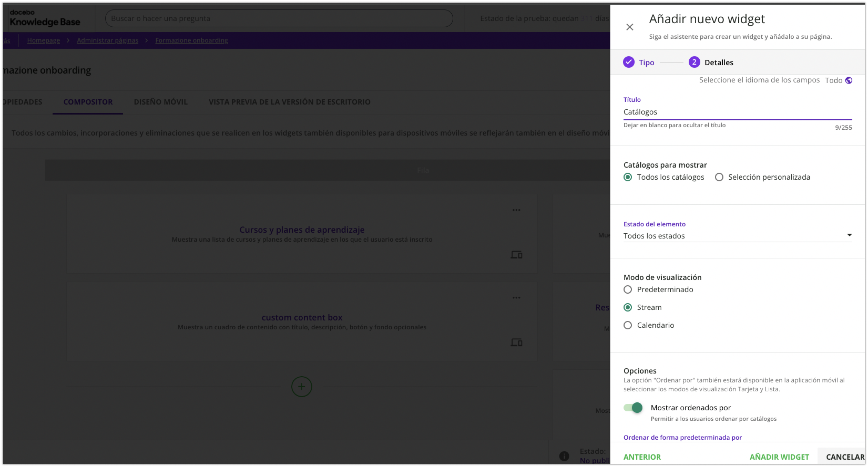The width and height of the screenshot is (868, 467).
Task: Select Selección personalizada radio option
Action: 719,177
